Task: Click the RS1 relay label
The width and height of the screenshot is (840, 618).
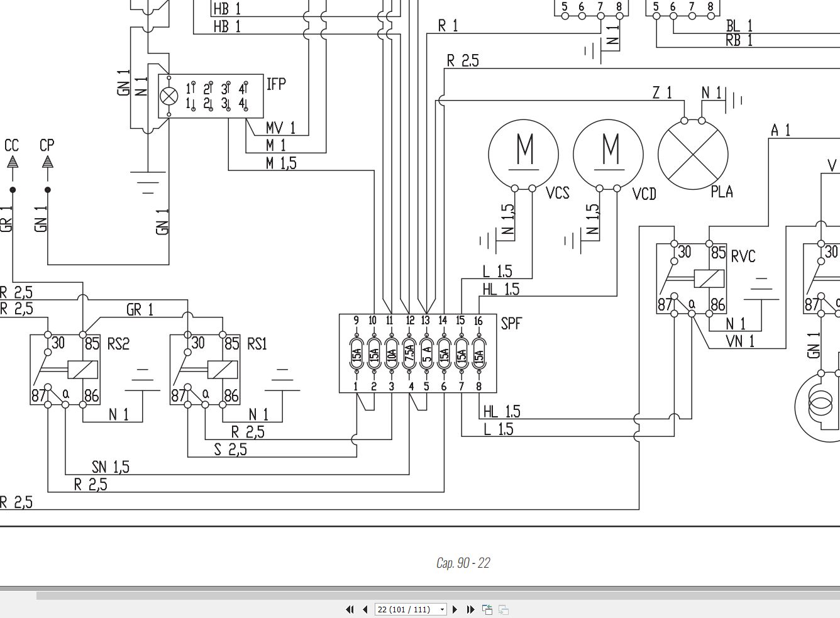Action: coord(257,344)
